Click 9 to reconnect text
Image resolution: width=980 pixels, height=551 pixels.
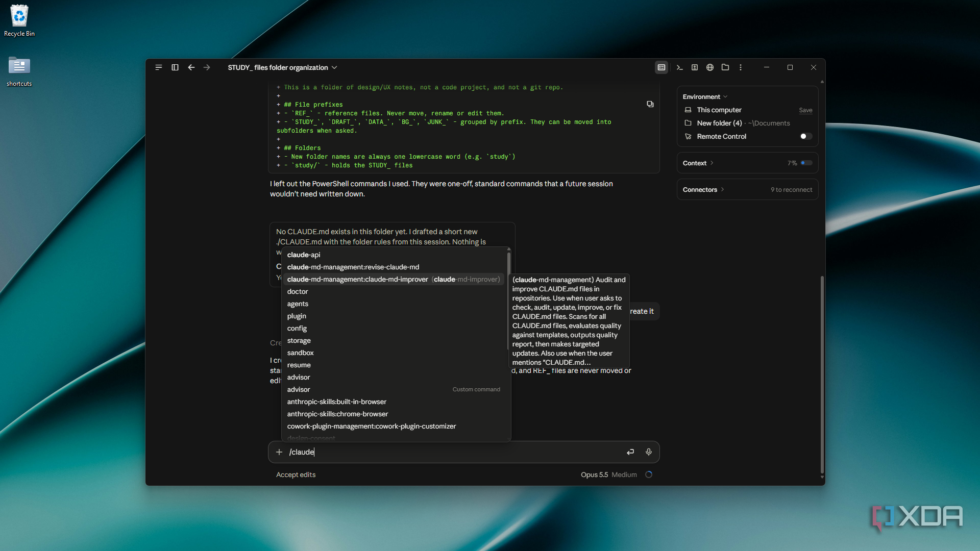point(791,190)
